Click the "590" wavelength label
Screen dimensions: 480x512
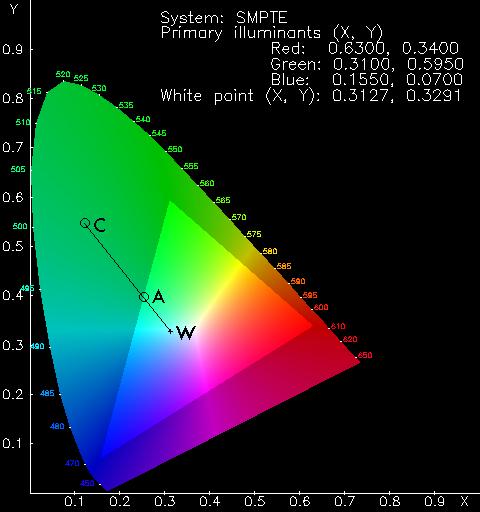coord(298,281)
